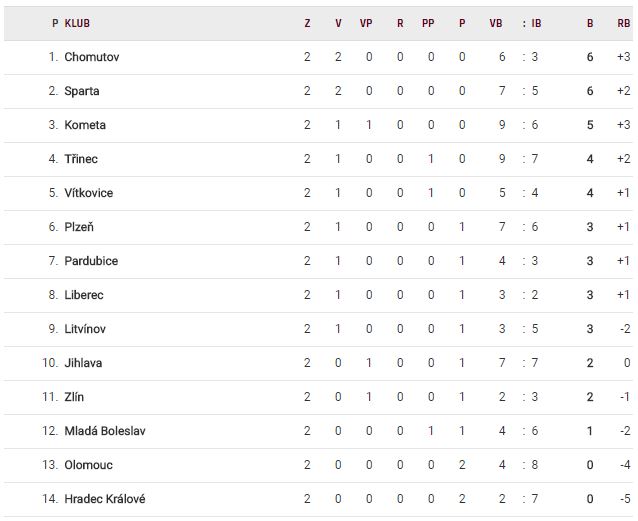Open Hradec Králové club row
Viewport: 638px width, 521px height.
click(x=104, y=499)
